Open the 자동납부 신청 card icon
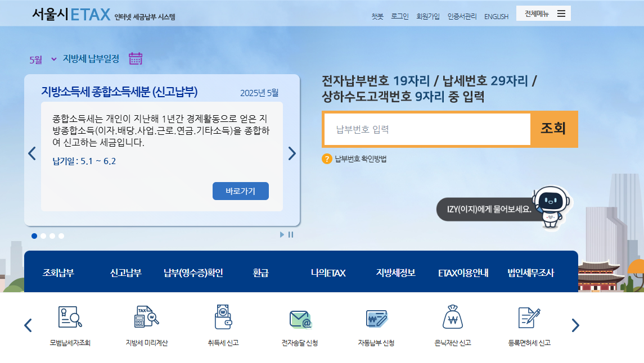The image size is (644, 363). (x=377, y=319)
